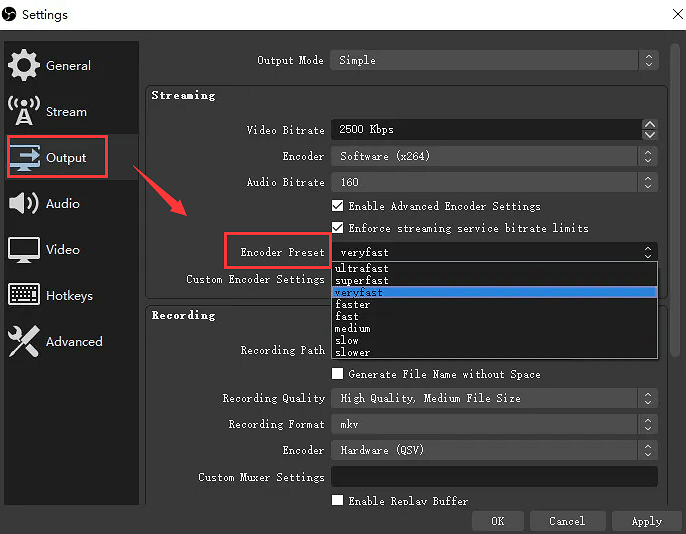
Task: Open the Hotkeys keyboard icon
Action: (x=24, y=295)
